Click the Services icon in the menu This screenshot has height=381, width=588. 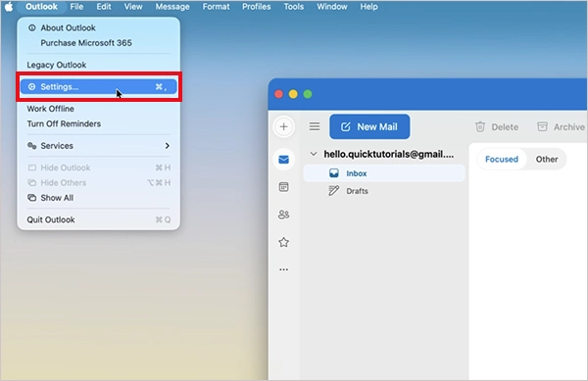[x=32, y=146]
